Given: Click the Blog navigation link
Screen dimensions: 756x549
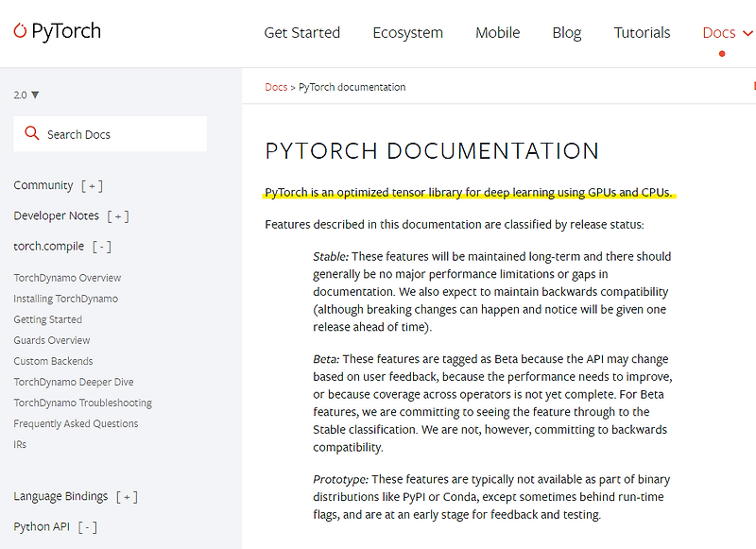Looking at the screenshot, I should click(566, 31).
